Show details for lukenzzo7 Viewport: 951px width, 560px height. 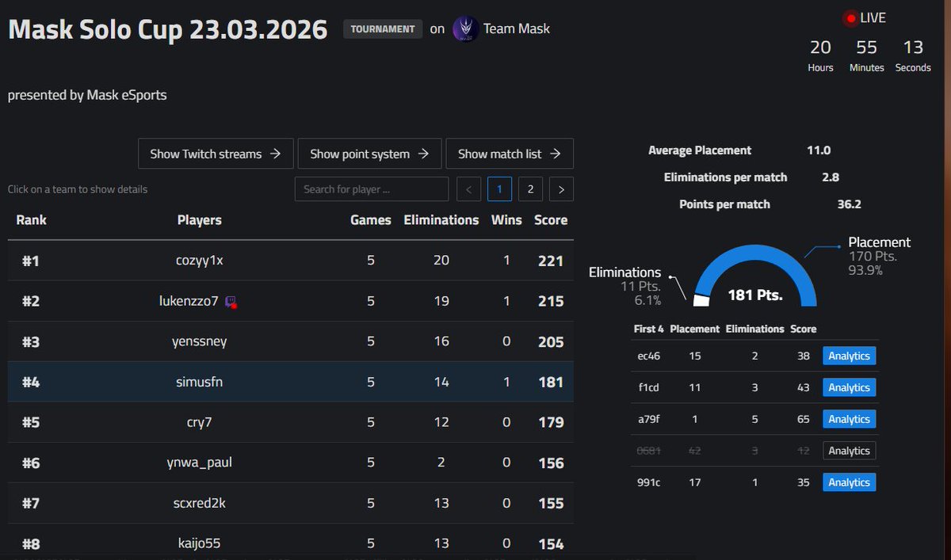(x=291, y=301)
